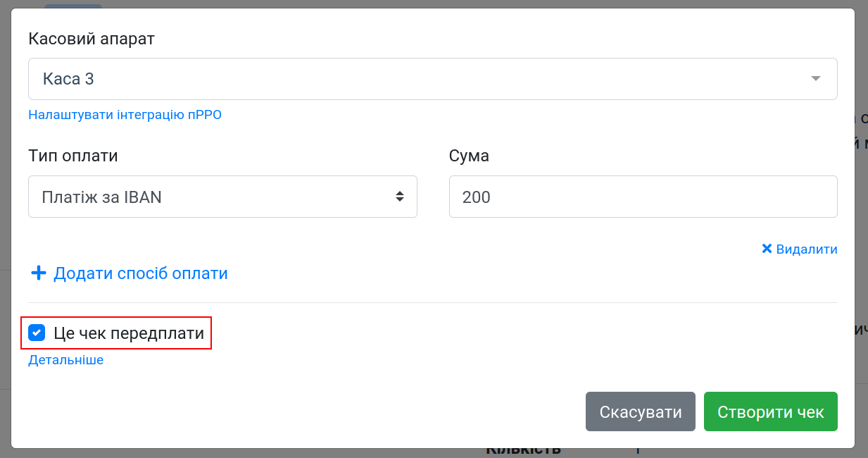Open Налаштувати інтеграцію пРРО link

125,115
